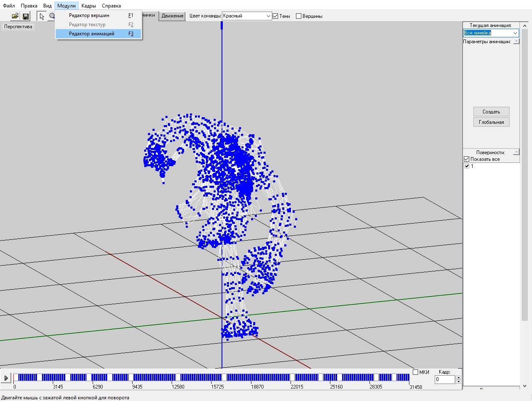532x401 pixels.
Task: Increase the Кадр value with up arrow
Action: coord(458,377)
